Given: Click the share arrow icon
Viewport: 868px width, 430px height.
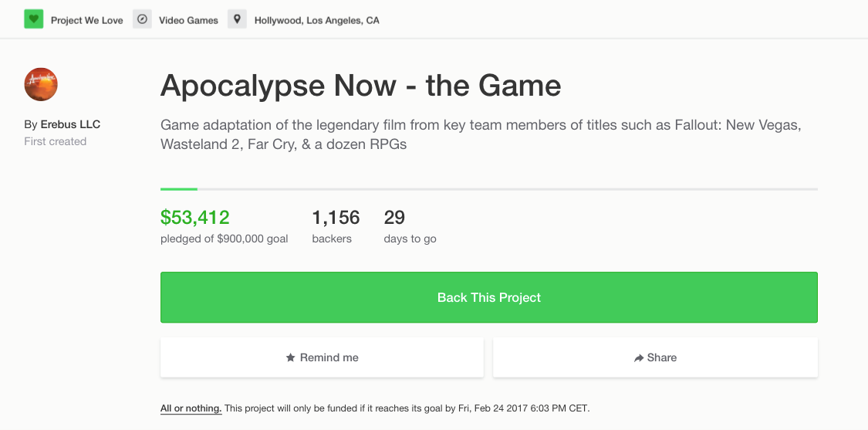Looking at the screenshot, I should pyautogui.click(x=639, y=358).
